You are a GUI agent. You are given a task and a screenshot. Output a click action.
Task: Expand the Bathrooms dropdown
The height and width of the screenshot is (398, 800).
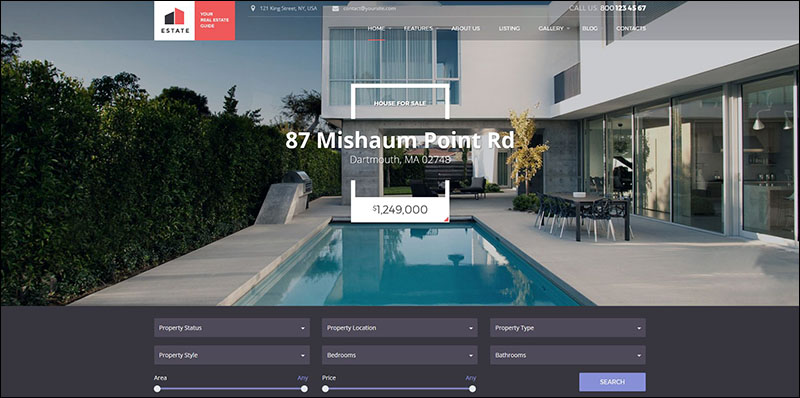[568, 355]
